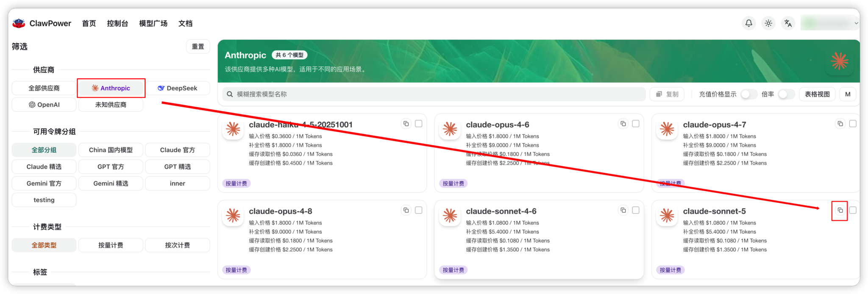Viewport: 868px width, 294px height.
Task: Select the Gemini 官方 group
Action: click(x=44, y=183)
